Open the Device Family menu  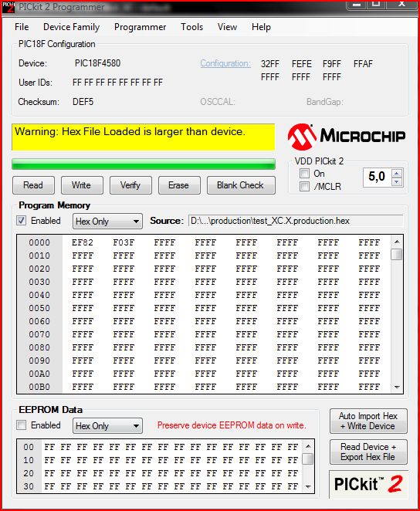coord(71,27)
